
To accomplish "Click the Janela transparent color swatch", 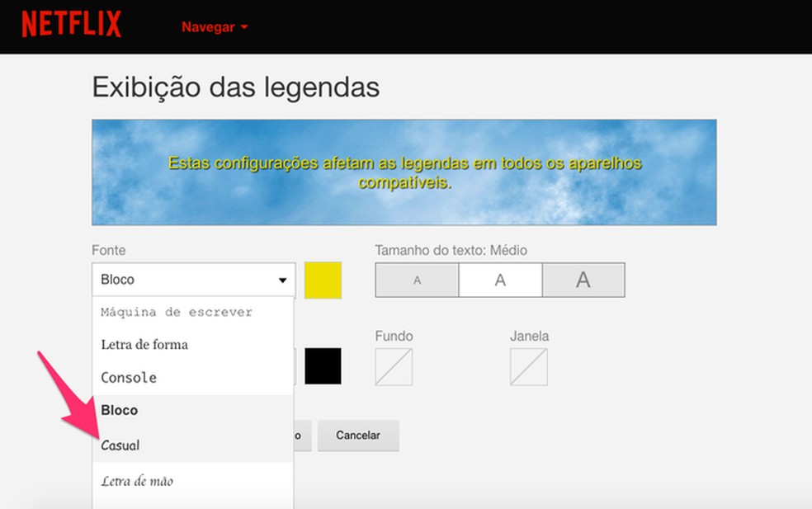I will (529, 366).
